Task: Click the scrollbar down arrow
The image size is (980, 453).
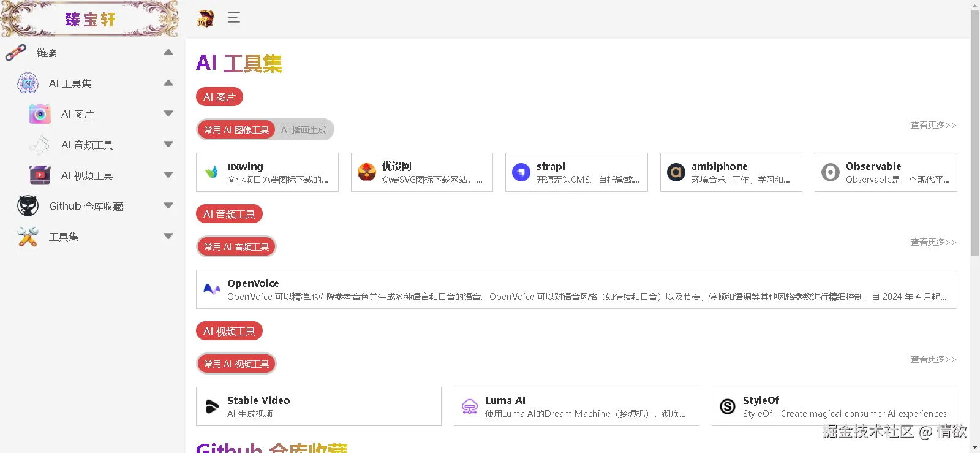Action: pos(975,448)
